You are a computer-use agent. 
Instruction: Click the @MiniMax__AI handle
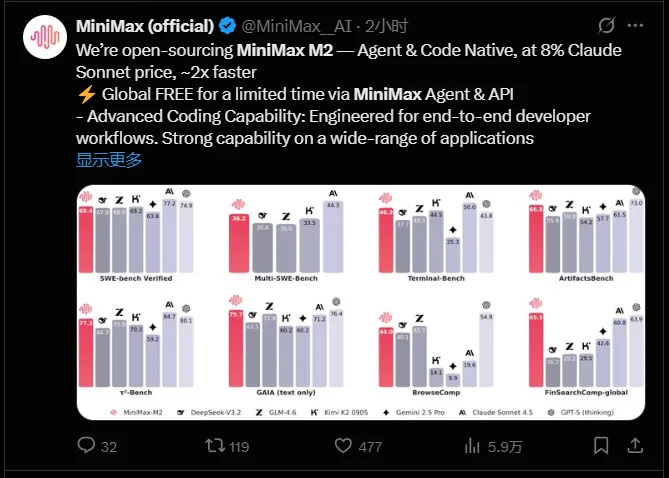point(293,23)
